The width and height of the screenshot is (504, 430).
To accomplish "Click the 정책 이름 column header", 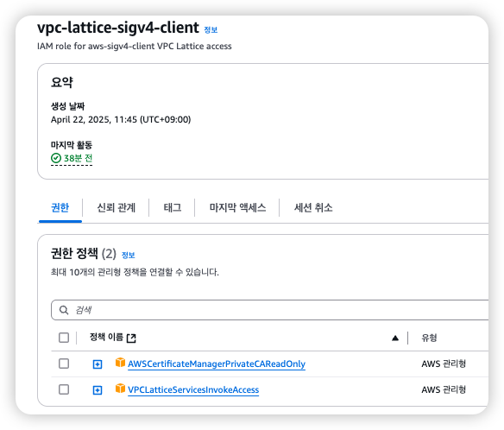I will pos(106,337).
